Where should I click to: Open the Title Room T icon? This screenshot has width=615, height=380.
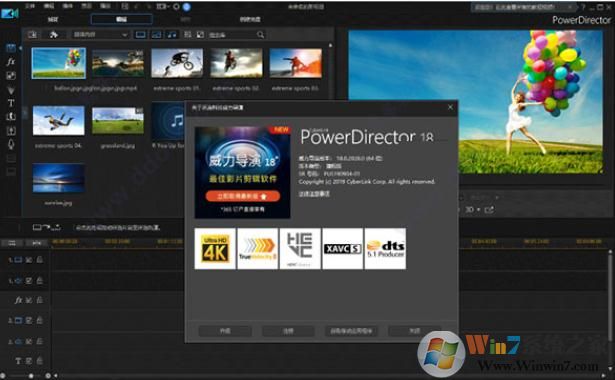(x=11, y=103)
